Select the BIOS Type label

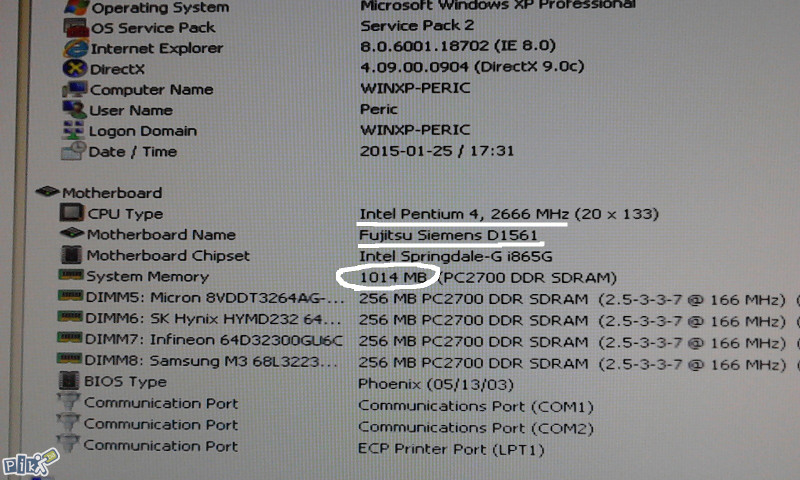[126, 382]
